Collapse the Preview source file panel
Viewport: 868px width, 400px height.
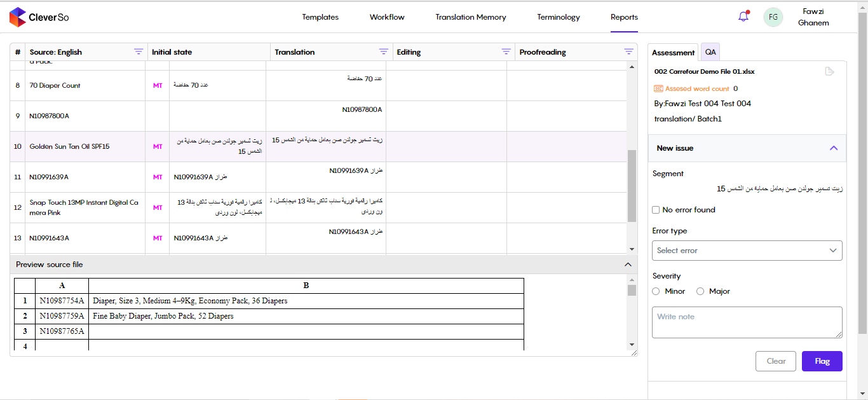point(628,265)
